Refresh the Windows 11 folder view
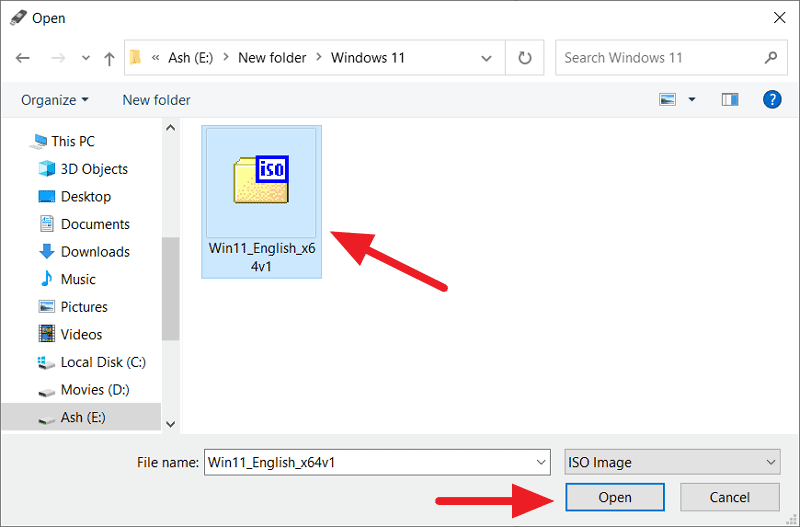Viewport: 800px width, 527px height. (524, 58)
